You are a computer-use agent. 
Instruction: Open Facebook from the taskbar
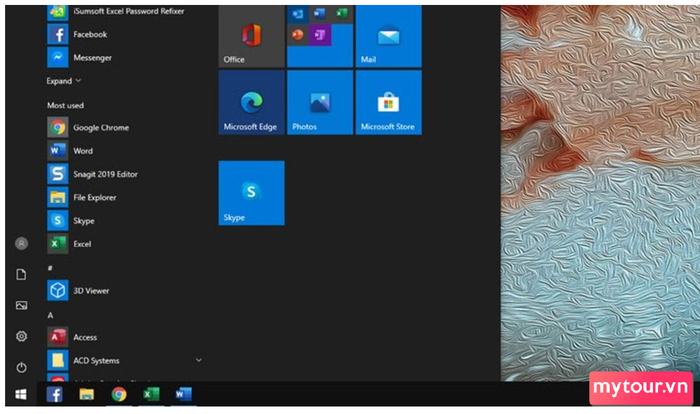coord(54,394)
